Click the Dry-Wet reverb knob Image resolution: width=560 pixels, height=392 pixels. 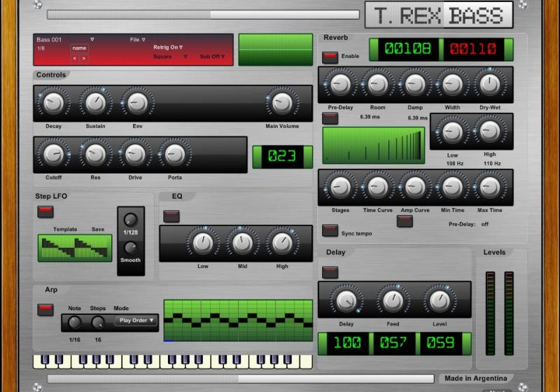[x=489, y=85]
